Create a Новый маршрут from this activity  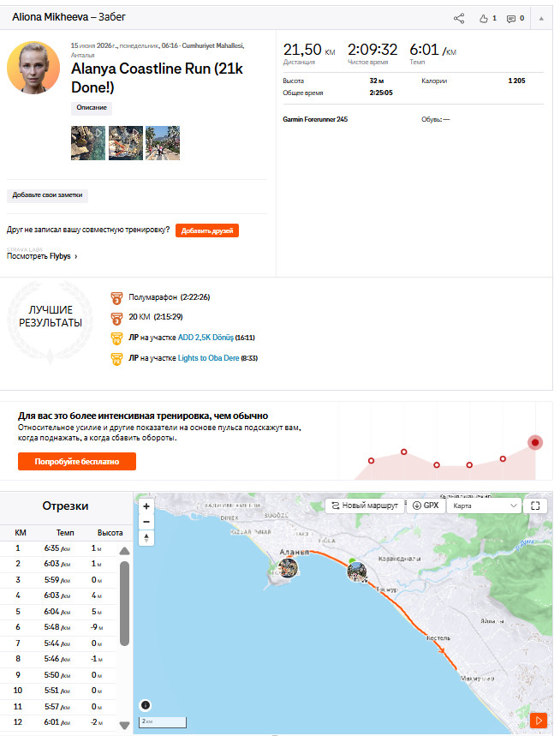[x=365, y=506]
